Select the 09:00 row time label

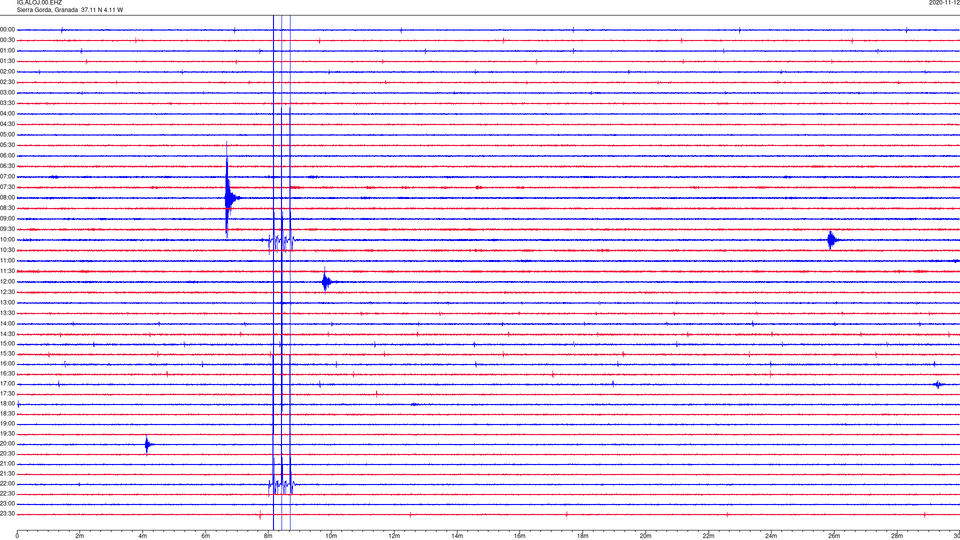pos(7,219)
